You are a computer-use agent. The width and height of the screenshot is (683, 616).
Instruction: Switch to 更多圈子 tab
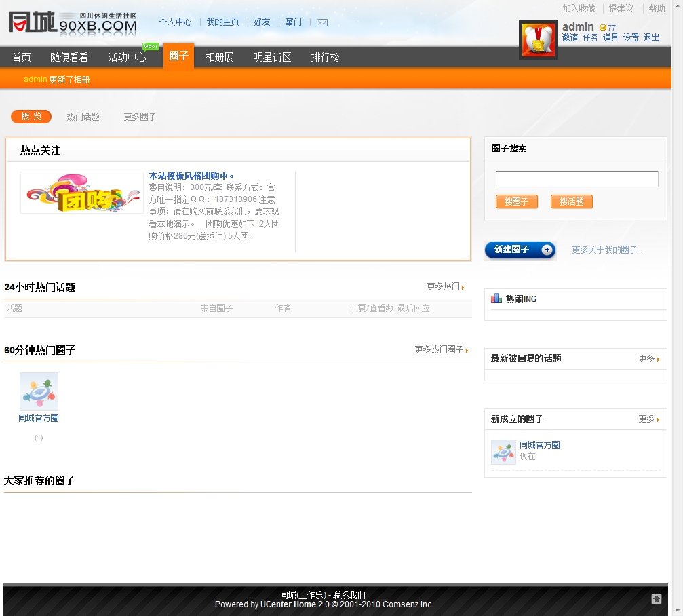140,117
